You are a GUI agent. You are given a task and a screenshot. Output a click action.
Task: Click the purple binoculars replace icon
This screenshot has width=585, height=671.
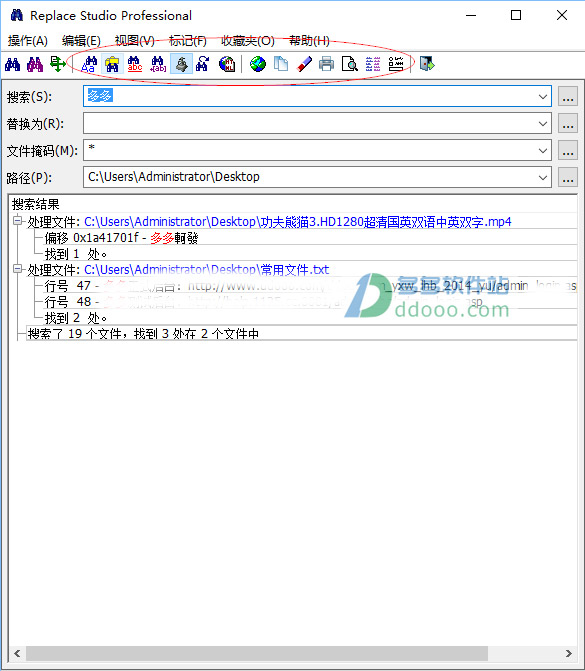(35, 64)
